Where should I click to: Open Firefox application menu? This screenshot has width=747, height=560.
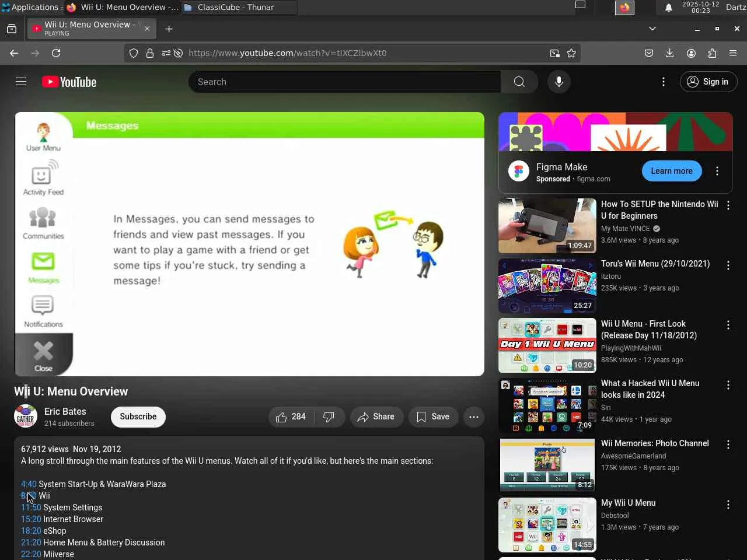tap(733, 53)
